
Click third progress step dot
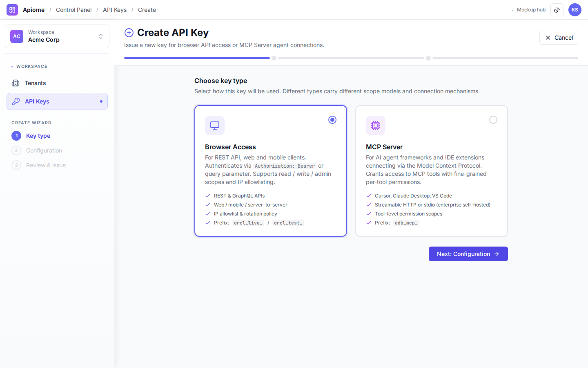428,58
